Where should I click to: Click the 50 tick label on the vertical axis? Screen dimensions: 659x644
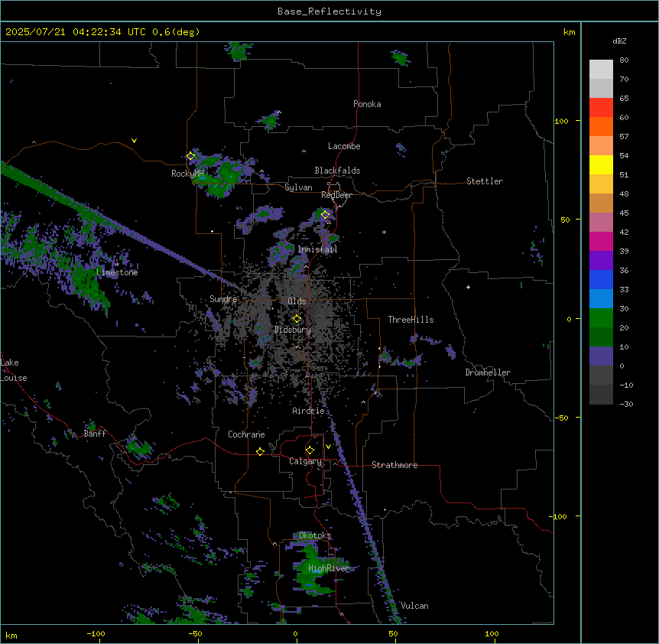coord(565,220)
